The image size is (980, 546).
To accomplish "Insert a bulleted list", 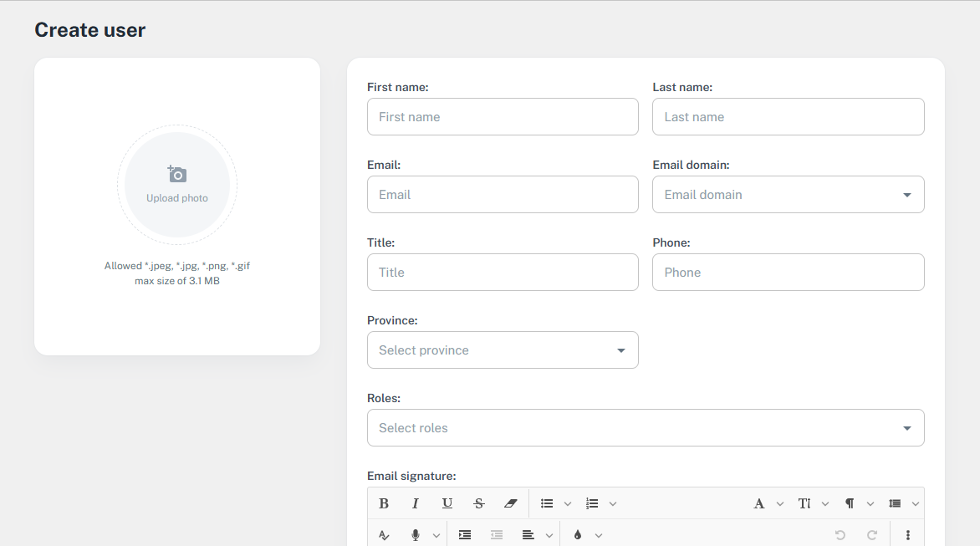I will click(x=547, y=503).
